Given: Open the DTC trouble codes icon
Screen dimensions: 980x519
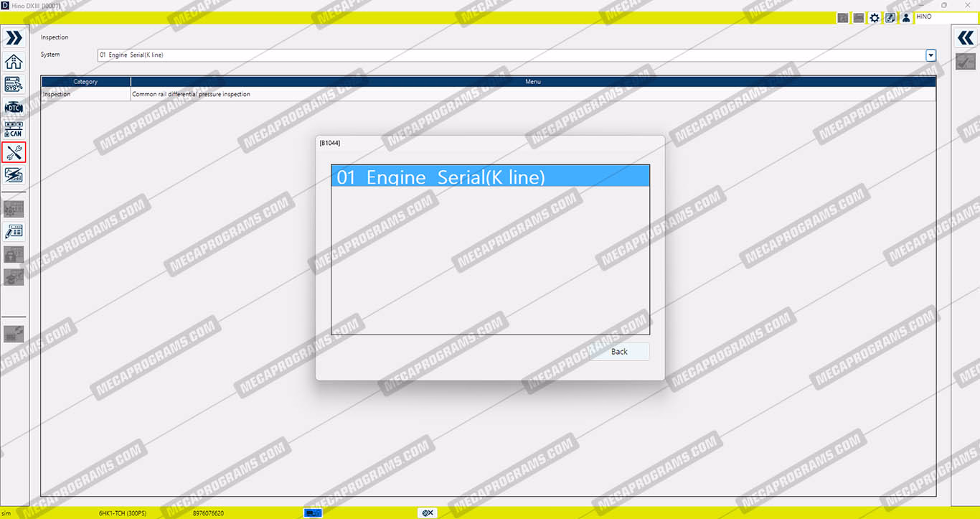Looking at the screenshot, I should pos(14,107).
